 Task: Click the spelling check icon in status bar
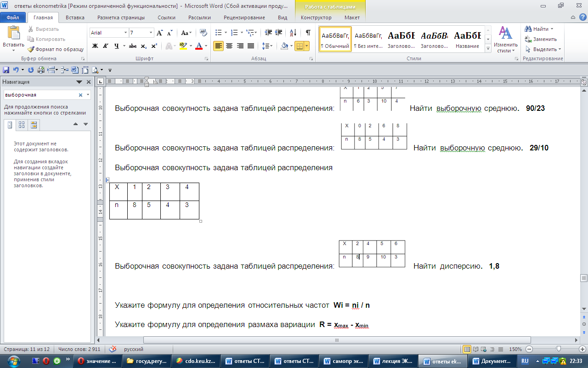113,349
